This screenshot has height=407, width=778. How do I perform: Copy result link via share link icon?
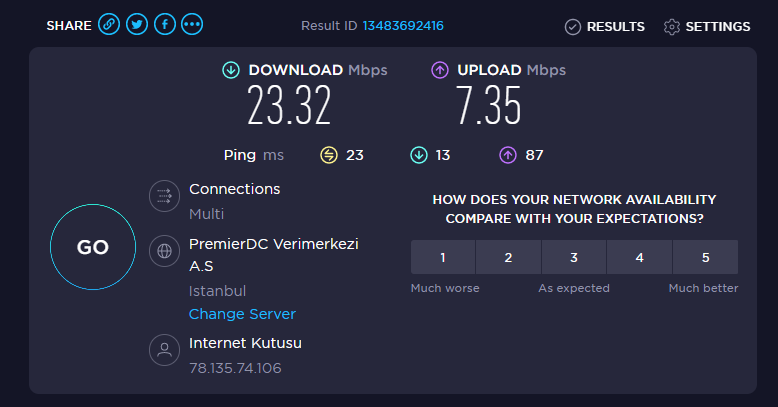pos(109,24)
